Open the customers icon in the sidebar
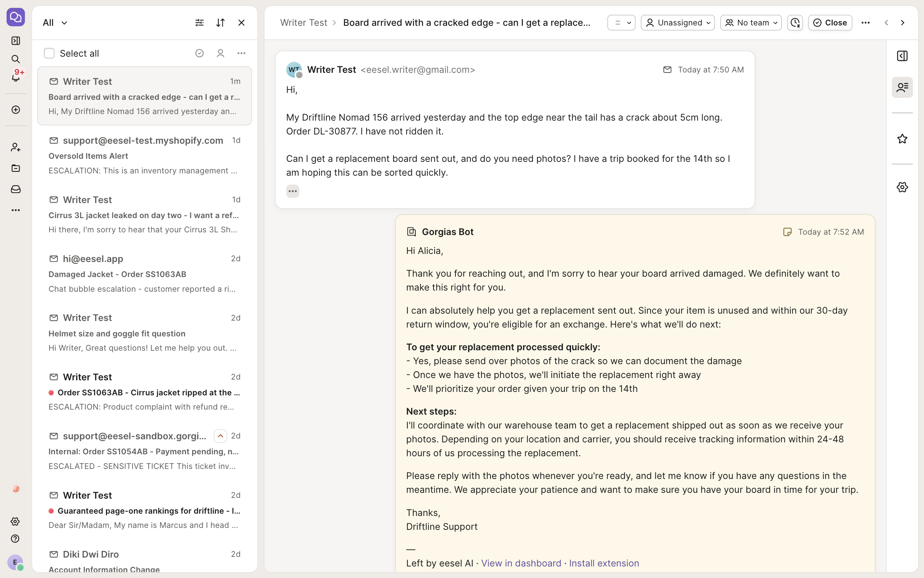924x578 pixels. coord(15,147)
